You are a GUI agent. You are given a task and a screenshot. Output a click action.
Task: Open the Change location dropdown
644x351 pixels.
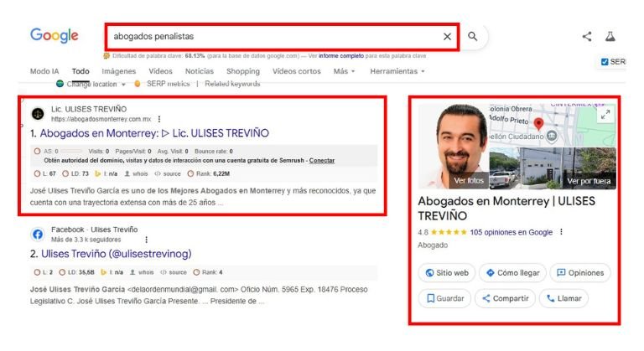click(91, 84)
